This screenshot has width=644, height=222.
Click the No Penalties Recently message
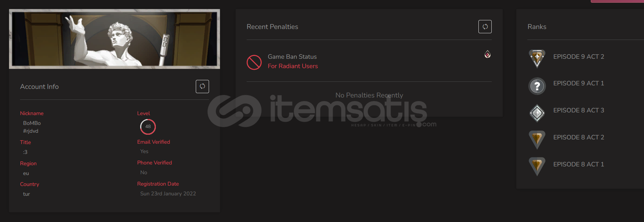369,95
